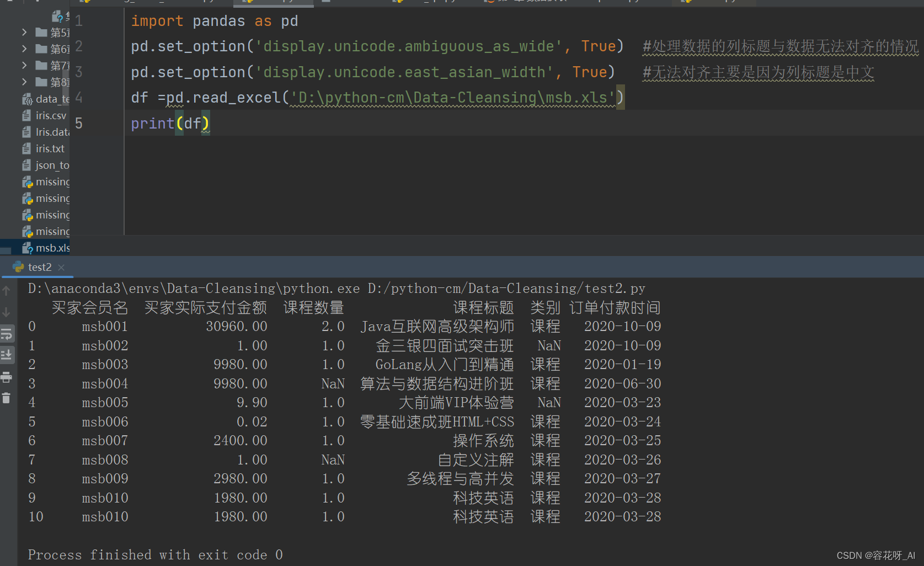Viewport: 924px width, 566px height.
Task: Click gutter line number 5
Action: click(79, 124)
